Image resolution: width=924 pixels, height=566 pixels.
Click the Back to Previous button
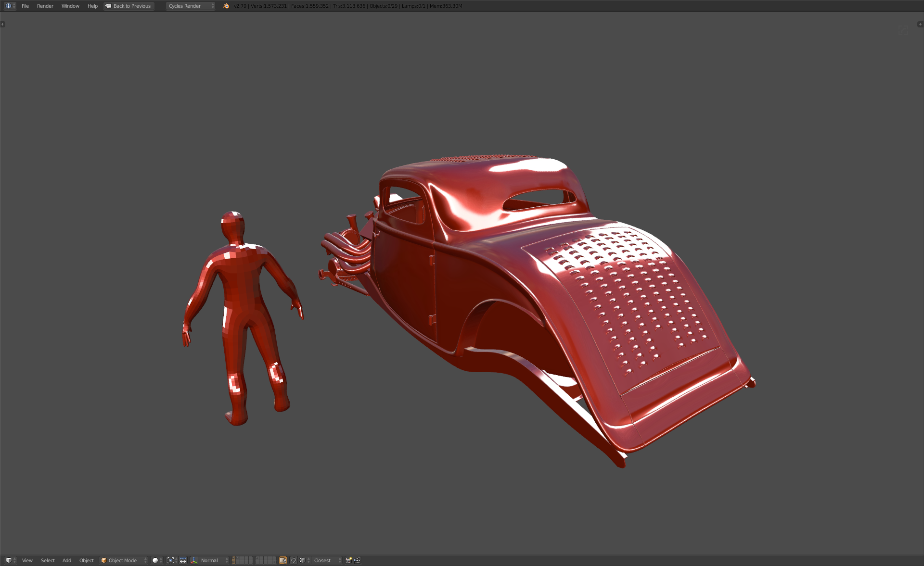tap(128, 6)
